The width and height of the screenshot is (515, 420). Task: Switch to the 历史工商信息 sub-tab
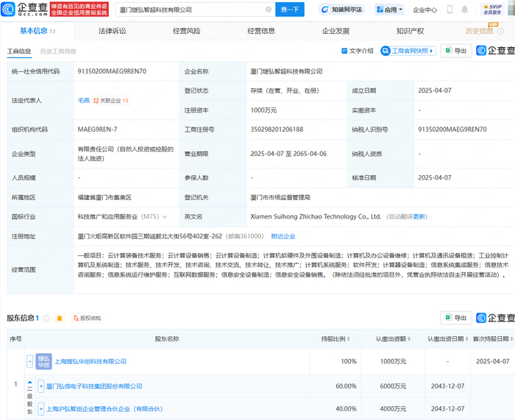coord(58,51)
